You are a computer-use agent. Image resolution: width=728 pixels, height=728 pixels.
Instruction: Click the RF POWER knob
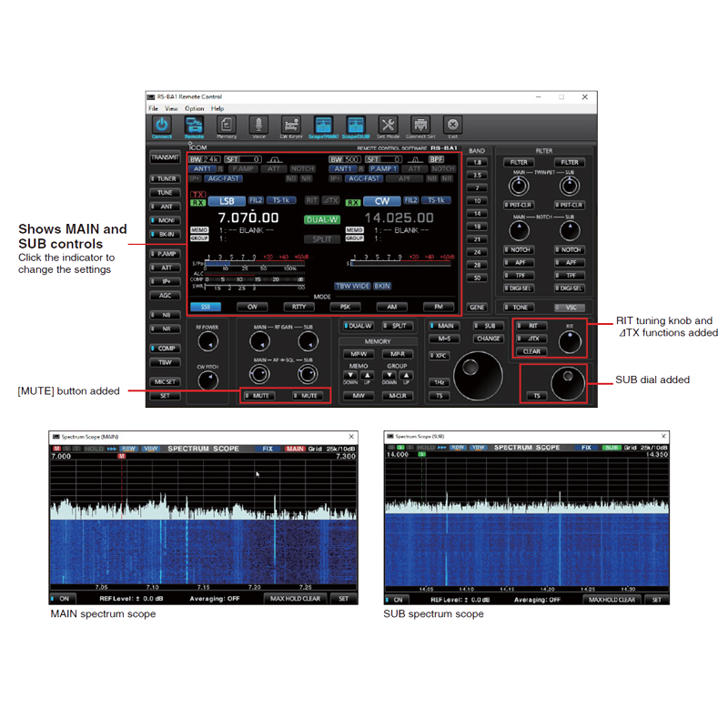pos(208,343)
